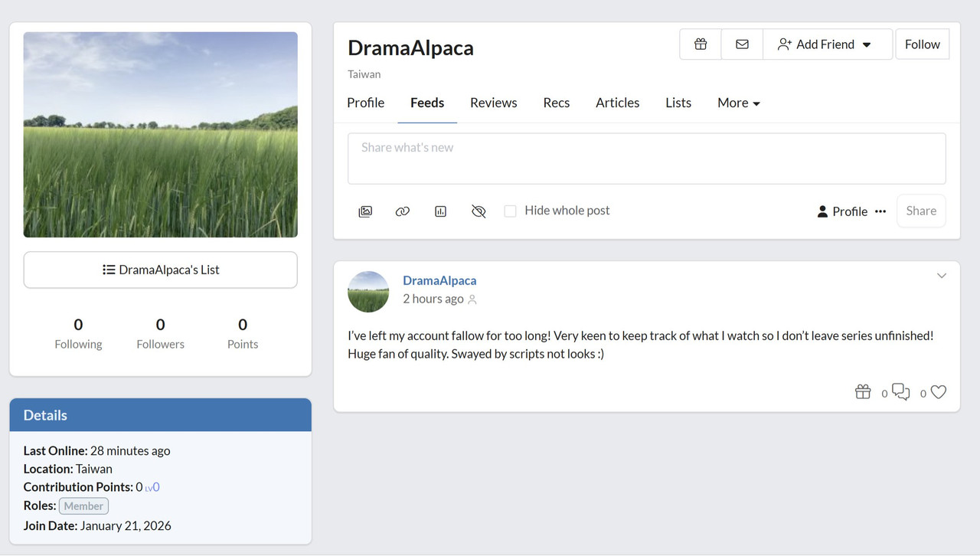The height and width of the screenshot is (556, 980).
Task: View the 0 Followers count
Action: (x=161, y=333)
